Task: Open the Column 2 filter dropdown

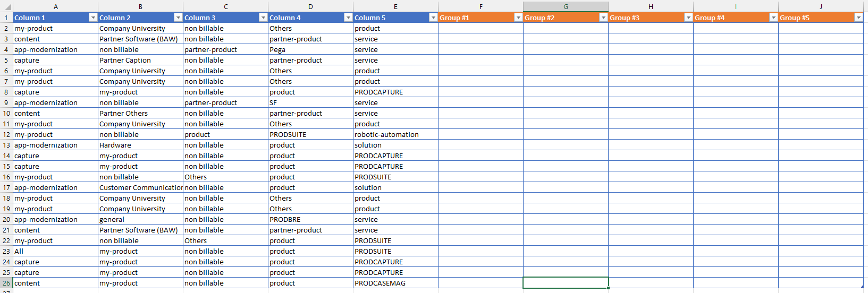Action: pos(178,18)
